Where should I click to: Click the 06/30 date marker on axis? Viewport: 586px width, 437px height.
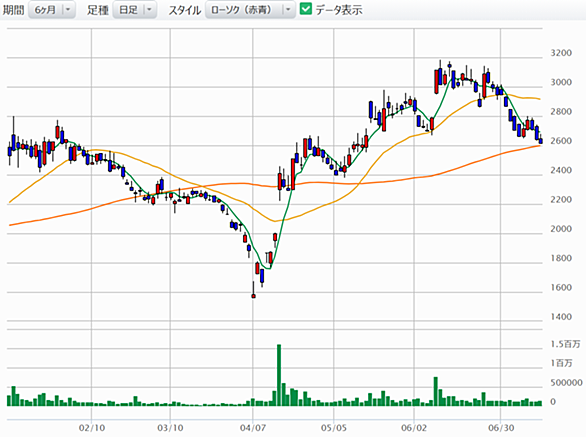[x=501, y=428]
